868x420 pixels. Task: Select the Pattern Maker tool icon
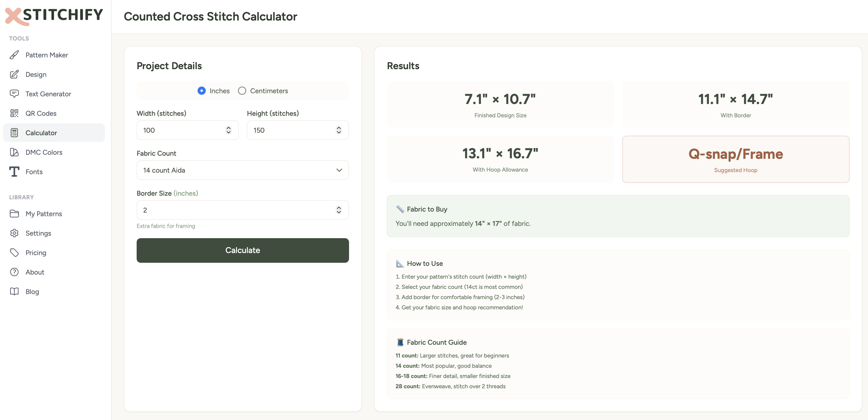[14, 55]
